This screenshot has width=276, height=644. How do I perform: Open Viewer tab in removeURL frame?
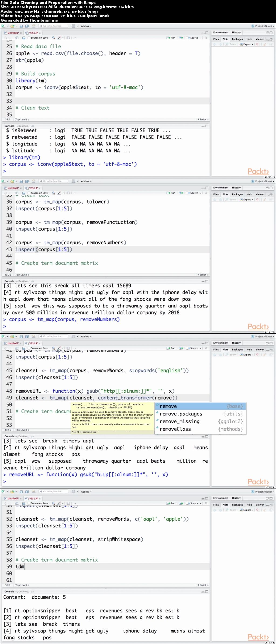pos(260,350)
